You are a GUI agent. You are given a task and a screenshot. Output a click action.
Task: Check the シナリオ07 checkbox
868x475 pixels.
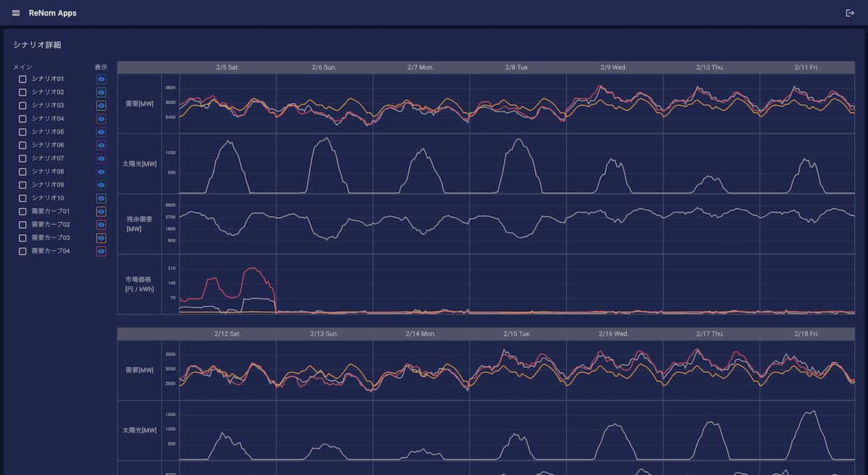(22, 159)
